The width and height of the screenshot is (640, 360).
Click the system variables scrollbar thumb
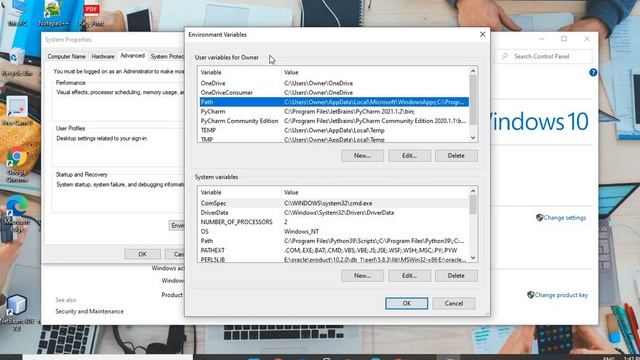click(x=473, y=205)
